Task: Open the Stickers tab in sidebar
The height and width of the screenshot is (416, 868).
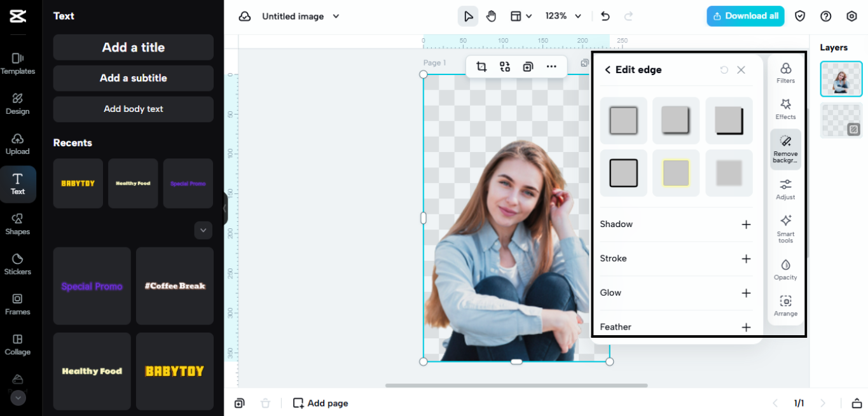Action: point(18,264)
